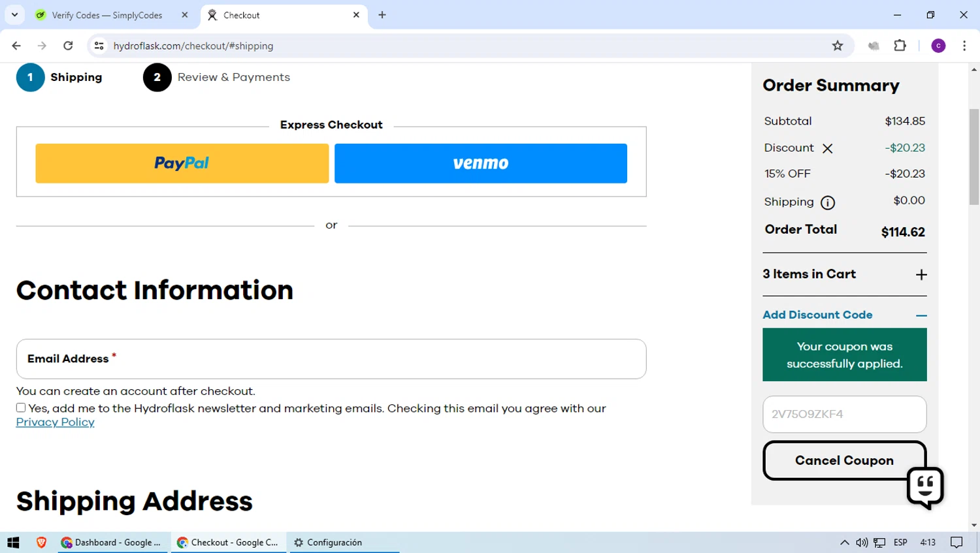Open browser extensions puzzle icon
Viewport: 980px width, 553px height.
coord(900,46)
